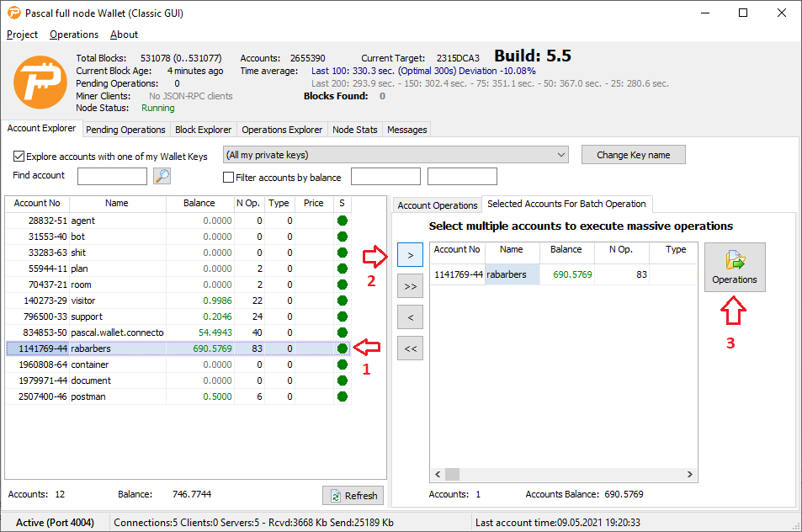Select account 28832-51 agent row

pyautogui.click(x=178, y=221)
